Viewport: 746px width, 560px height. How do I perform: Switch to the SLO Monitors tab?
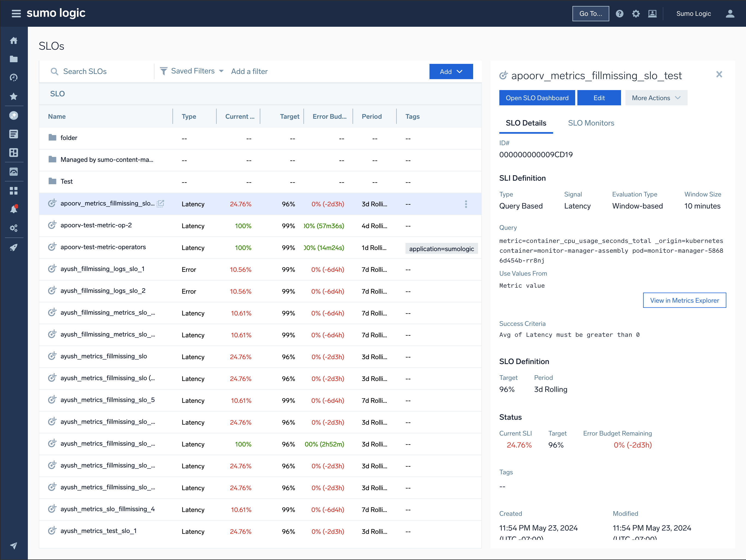591,123
